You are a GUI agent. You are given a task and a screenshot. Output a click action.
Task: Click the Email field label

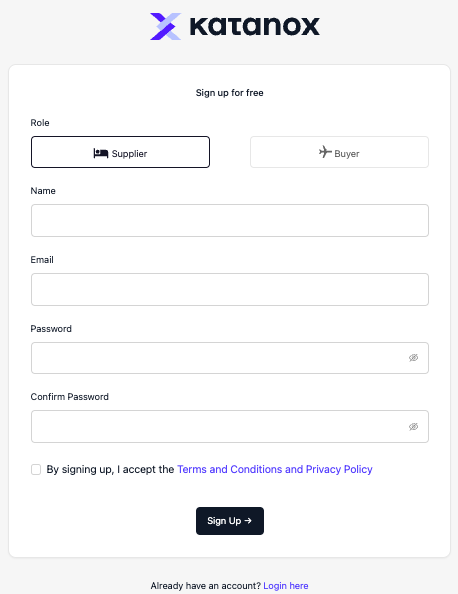pyautogui.click(x=42, y=260)
